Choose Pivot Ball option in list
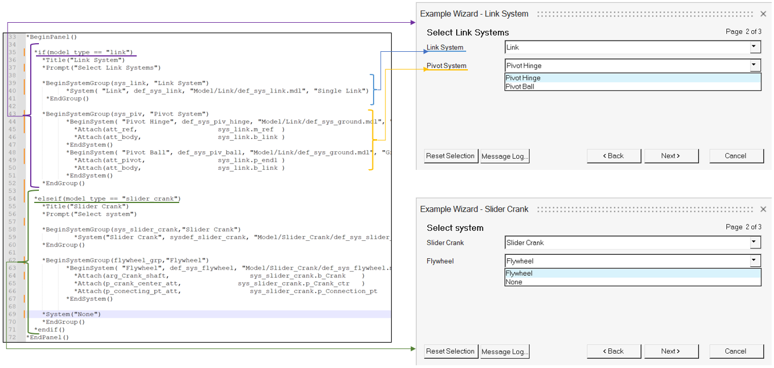774x368 pixels. 632,86
